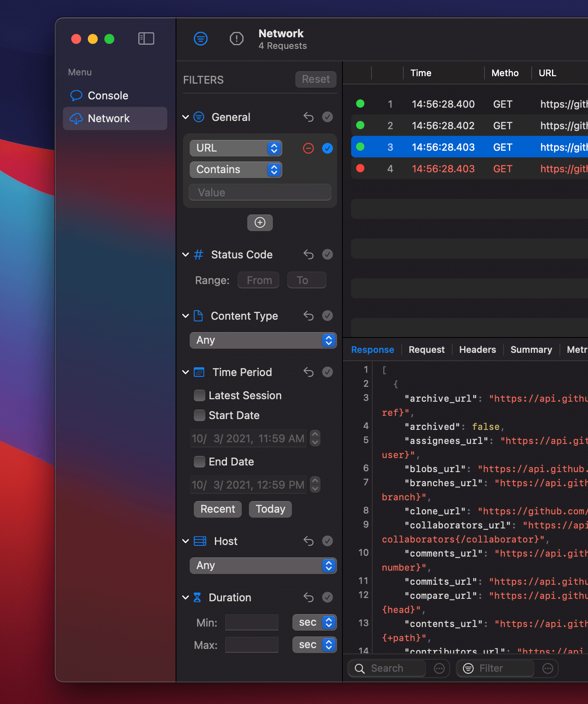Click the Content Type document icon
Image resolution: width=588 pixels, height=704 pixels.
click(x=199, y=316)
